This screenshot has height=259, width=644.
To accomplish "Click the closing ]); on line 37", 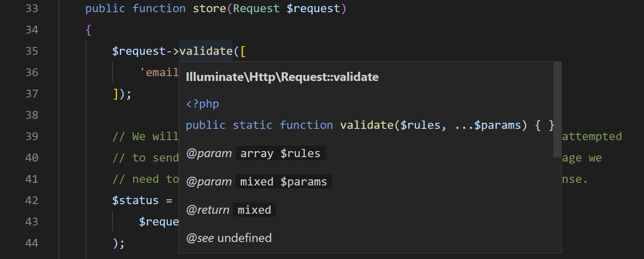I will [x=123, y=94].
